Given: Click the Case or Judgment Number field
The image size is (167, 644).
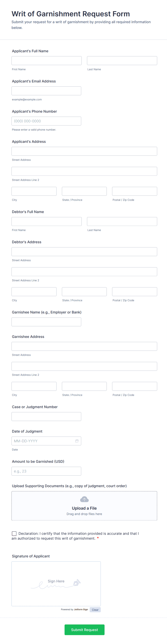Looking at the screenshot, I should [46, 417].
